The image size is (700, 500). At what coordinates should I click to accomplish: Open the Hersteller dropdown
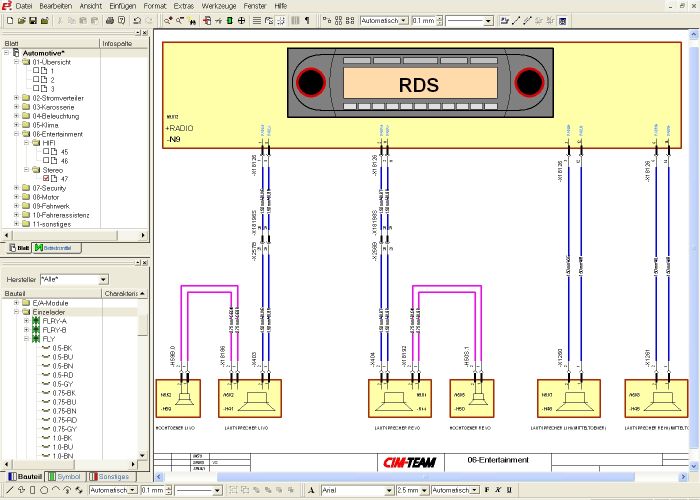(x=103, y=279)
